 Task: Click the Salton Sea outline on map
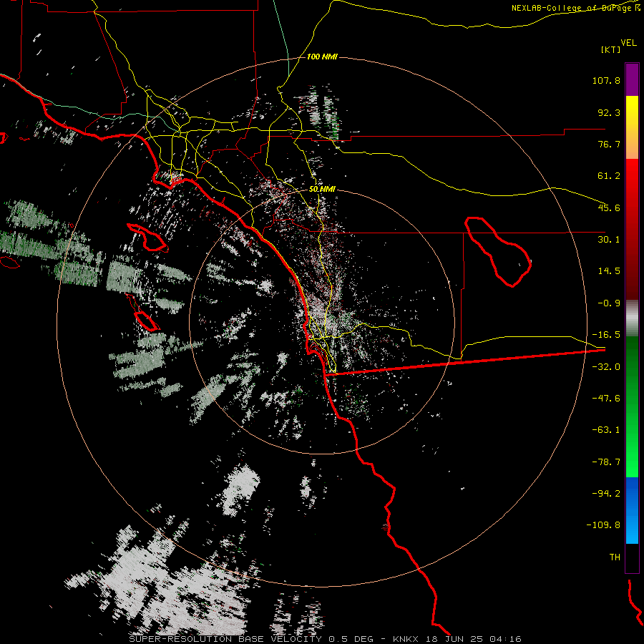(x=498, y=251)
